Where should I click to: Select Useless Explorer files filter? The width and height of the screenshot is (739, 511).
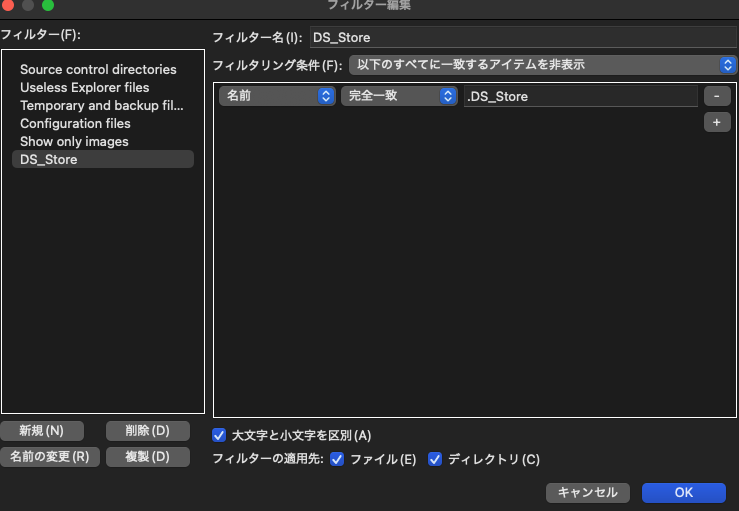[x=84, y=87]
